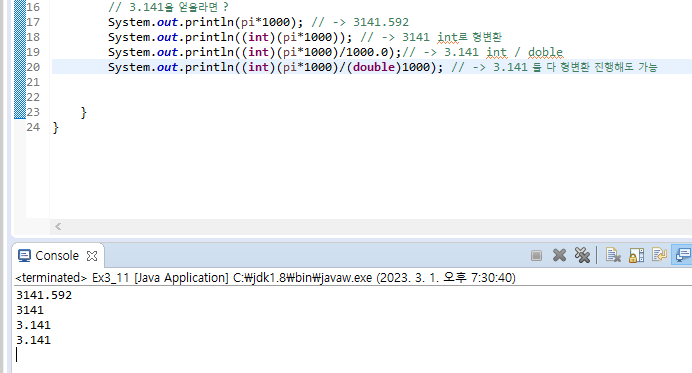Click the Remove Launch single X icon
The image size is (692, 373).
tap(559, 255)
